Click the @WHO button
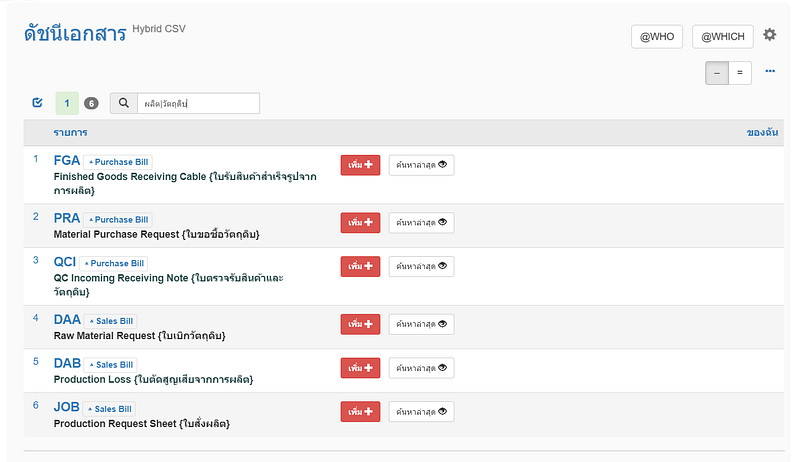 pyautogui.click(x=657, y=36)
